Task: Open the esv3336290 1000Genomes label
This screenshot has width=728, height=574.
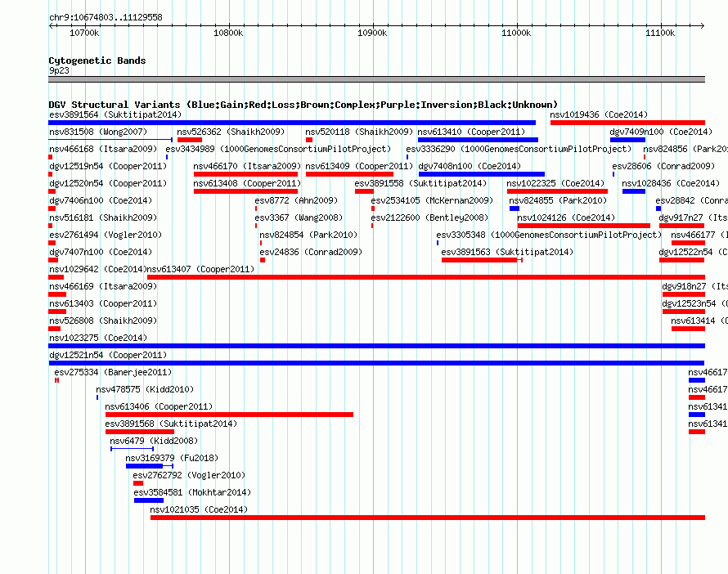Action: click(519, 149)
